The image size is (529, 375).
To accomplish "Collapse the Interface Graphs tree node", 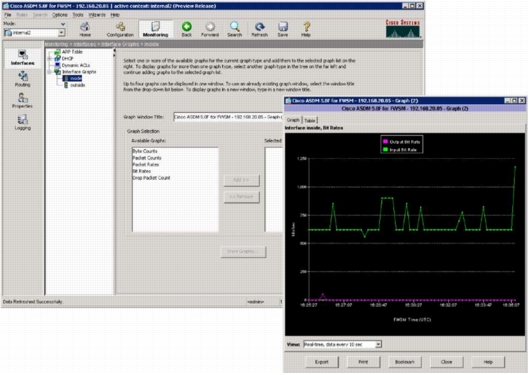I will pos(50,72).
